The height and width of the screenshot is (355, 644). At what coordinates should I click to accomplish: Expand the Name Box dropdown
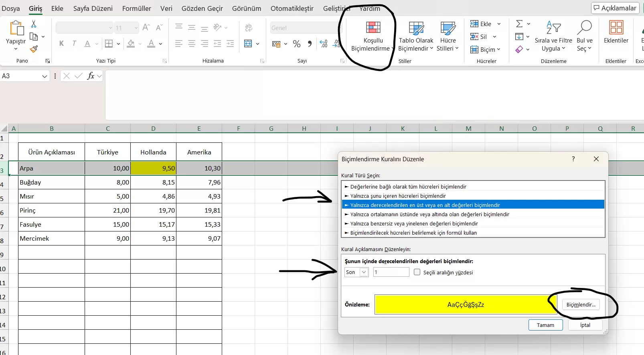(45, 76)
